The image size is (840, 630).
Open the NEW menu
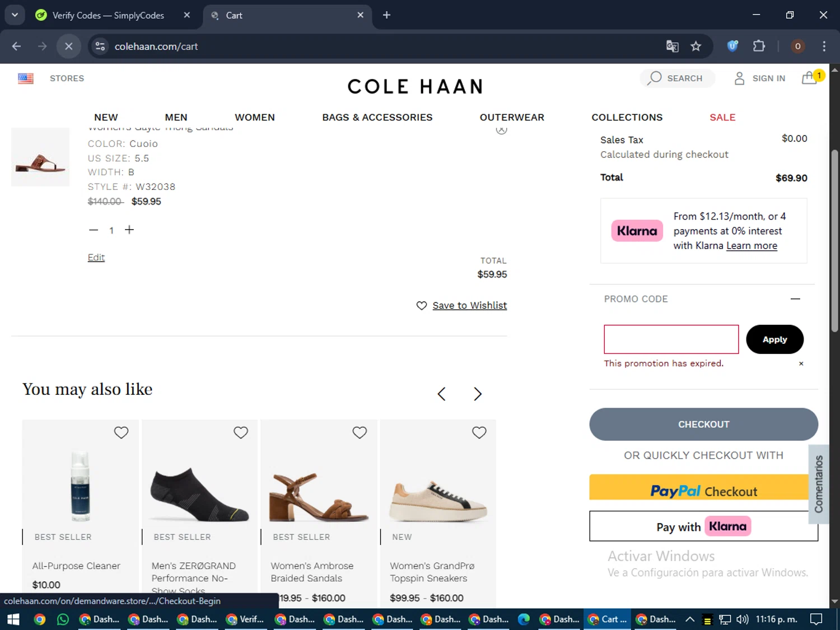106,117
